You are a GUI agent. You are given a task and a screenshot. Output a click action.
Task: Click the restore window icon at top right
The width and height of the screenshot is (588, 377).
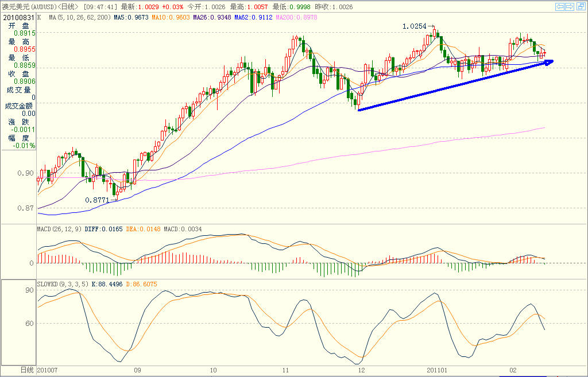(580, 7)
